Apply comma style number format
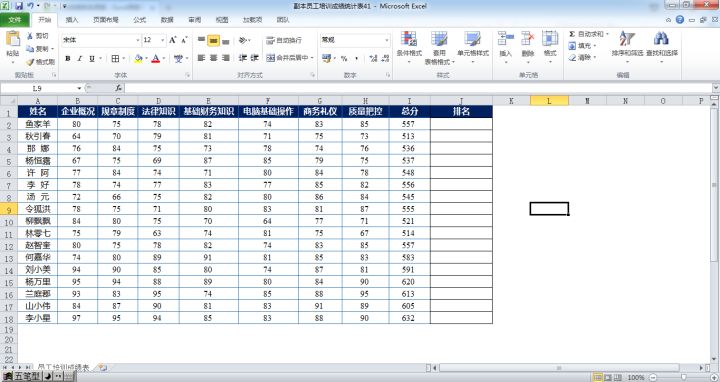Viewport: 720px width, 382px height. pyautogui.click(x=356, y=58)
